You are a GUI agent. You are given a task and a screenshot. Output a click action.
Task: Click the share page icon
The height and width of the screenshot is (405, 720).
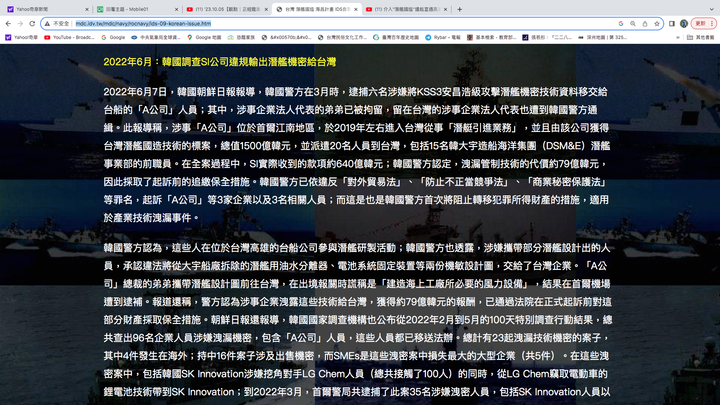pos(645,23)
